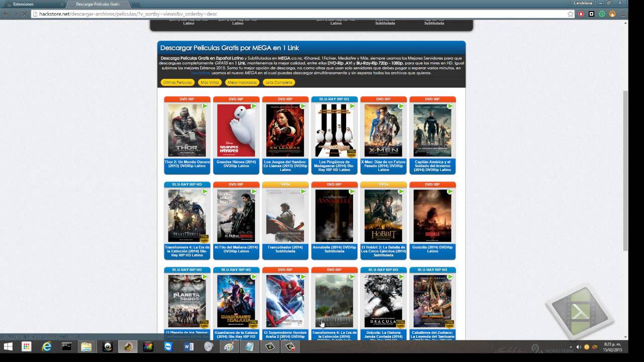Open the Planeta de los Simios poster
This screenshot has height=362, width=644.
click(187, 301)
